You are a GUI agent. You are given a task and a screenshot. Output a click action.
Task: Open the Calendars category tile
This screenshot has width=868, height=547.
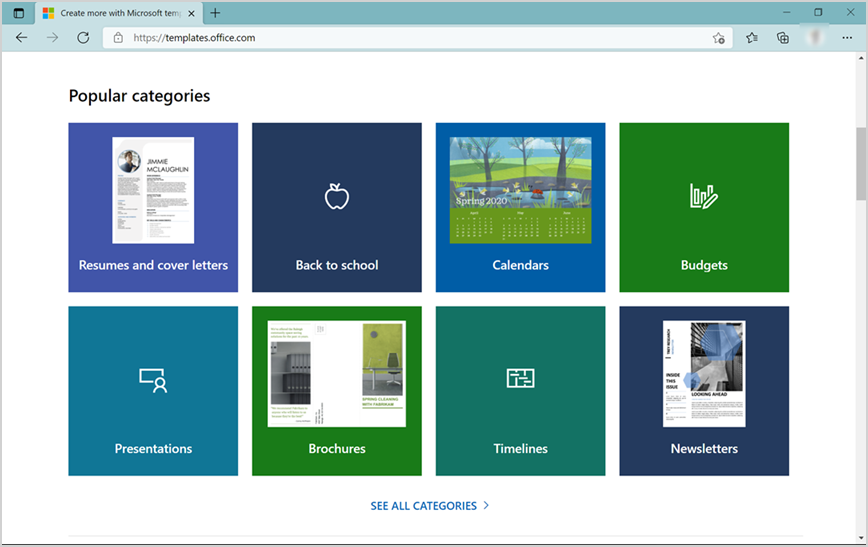click(520, 207)
